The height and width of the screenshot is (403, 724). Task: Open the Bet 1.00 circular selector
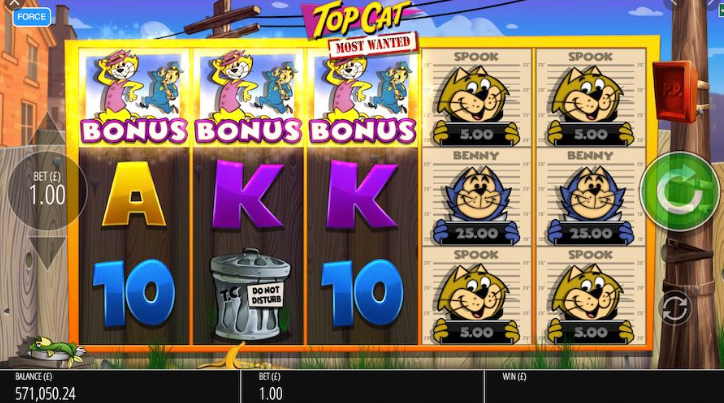point(47,190)
